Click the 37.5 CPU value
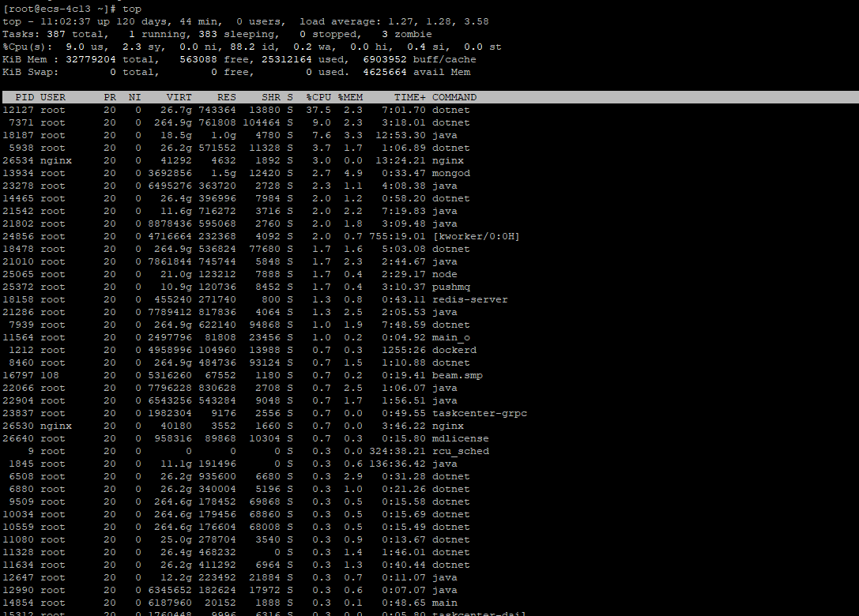Viewport: 859px width, 616px height. coord(318,110)
